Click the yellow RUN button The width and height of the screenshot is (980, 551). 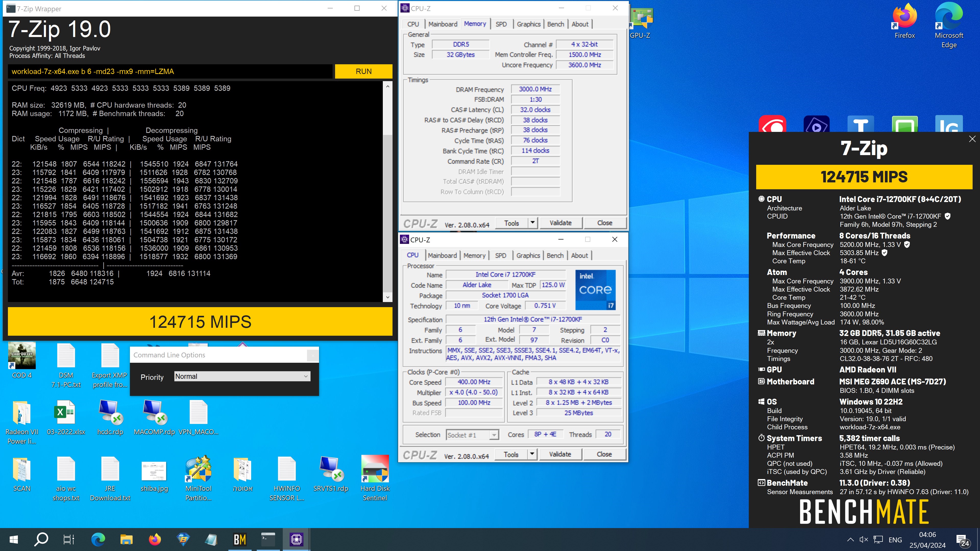point(363,71)
